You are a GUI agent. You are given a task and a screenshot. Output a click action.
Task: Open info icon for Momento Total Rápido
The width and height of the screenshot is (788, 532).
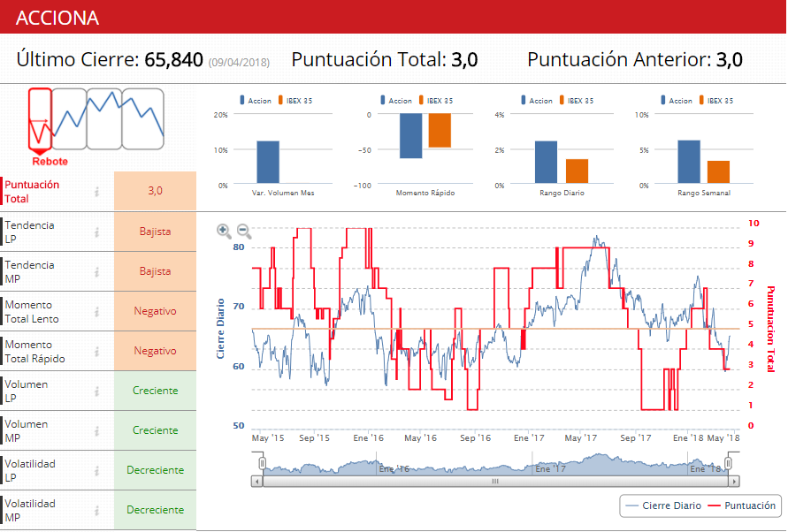click(97, 351)
